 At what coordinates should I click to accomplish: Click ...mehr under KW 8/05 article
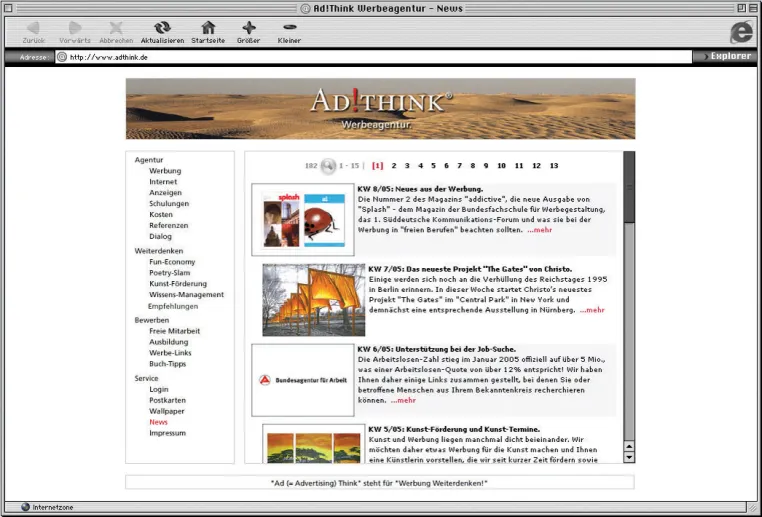point(539,230)
